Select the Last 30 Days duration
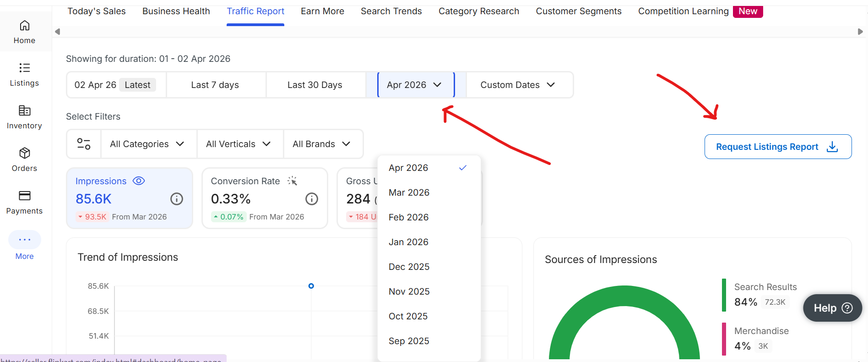 315,85
